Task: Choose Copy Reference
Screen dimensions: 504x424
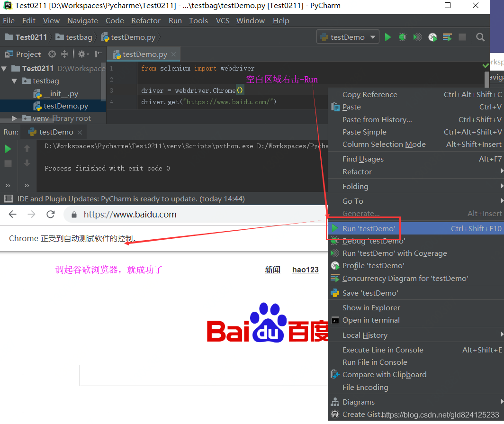Action: click(416, 94)
